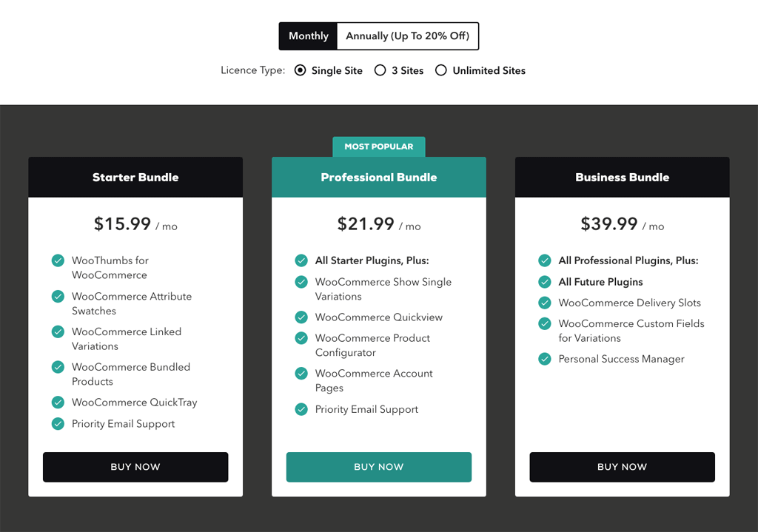Click checkmark icon next to WooCommerce Quickview
Image resolution: width=758 pixels, height=532 pixels.
pyautogui.click(x=301, y=317)
